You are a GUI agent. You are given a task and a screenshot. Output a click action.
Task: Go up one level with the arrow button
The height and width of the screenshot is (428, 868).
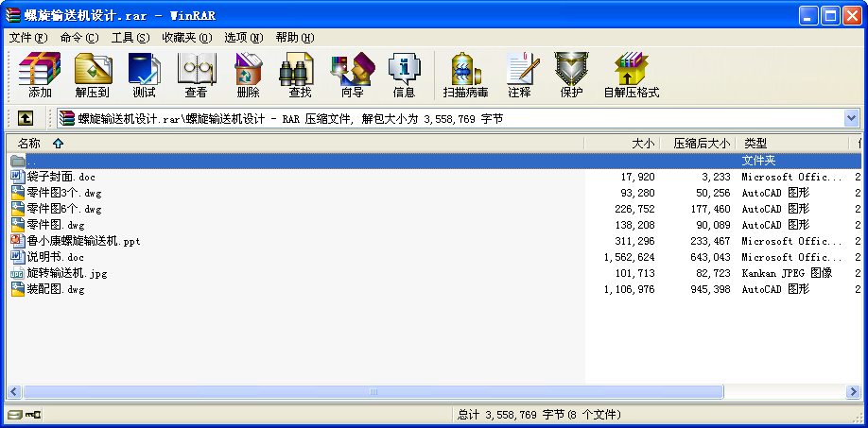coord(26,118)
